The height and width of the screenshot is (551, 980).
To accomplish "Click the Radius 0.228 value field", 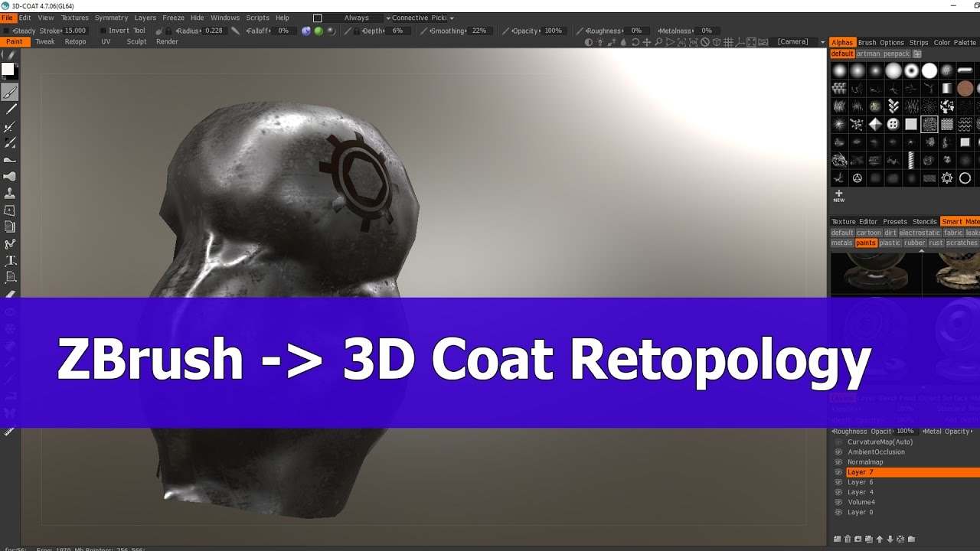I will [x=215, y=31].
